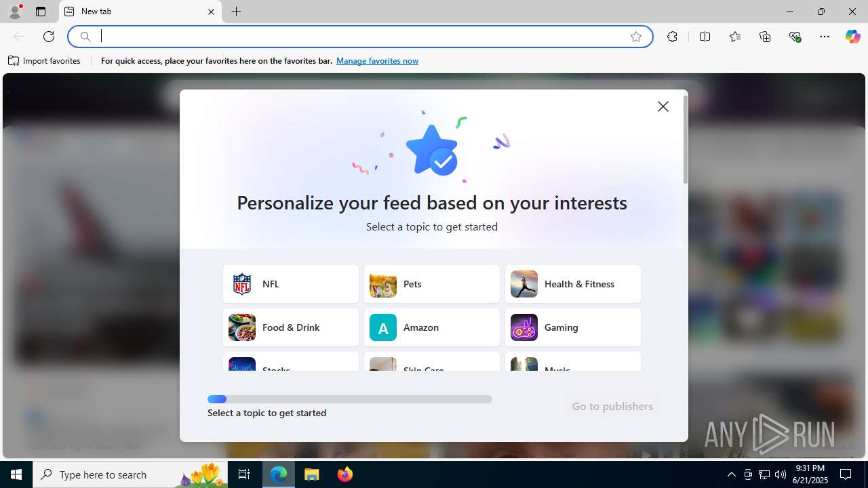Open Favorites list icon

point(735,37)
